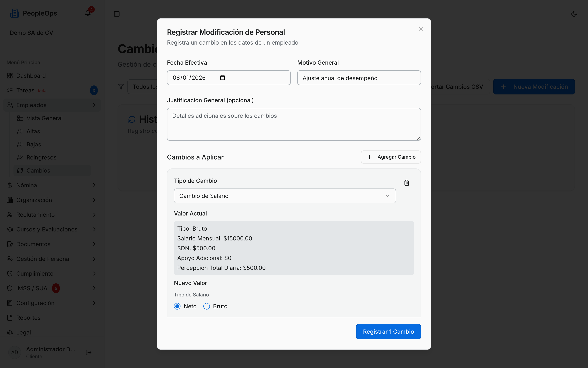Expand the Organización section chevron
The image size is (588, 368).
[94, 200]
